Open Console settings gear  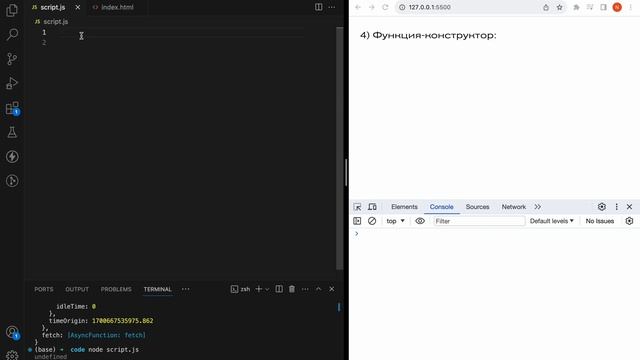(629, 221)
